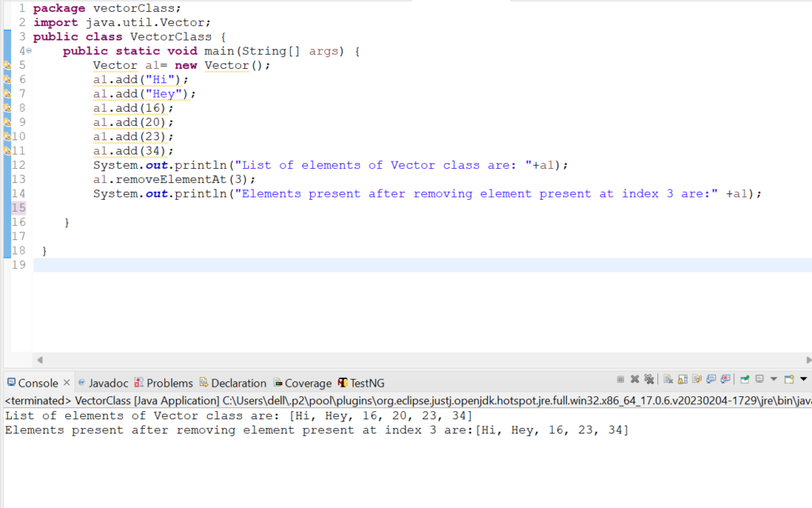Click line number 15 in the gutter

(19, 208)
